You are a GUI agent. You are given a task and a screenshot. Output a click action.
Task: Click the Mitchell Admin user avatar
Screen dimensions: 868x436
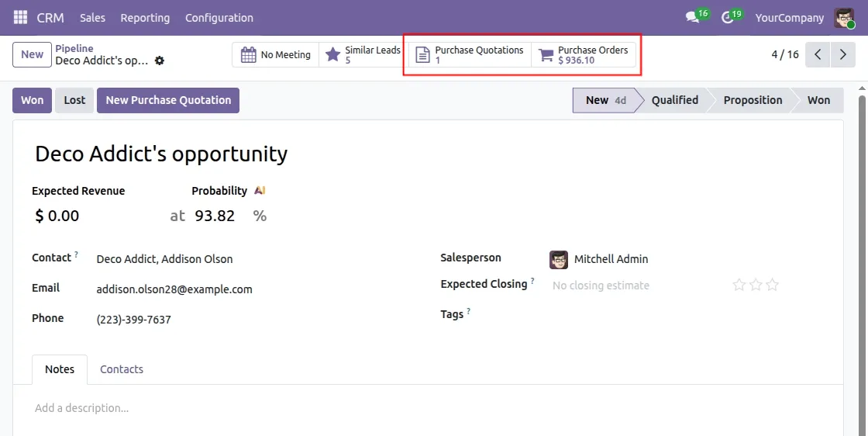(x=844, y=18)
